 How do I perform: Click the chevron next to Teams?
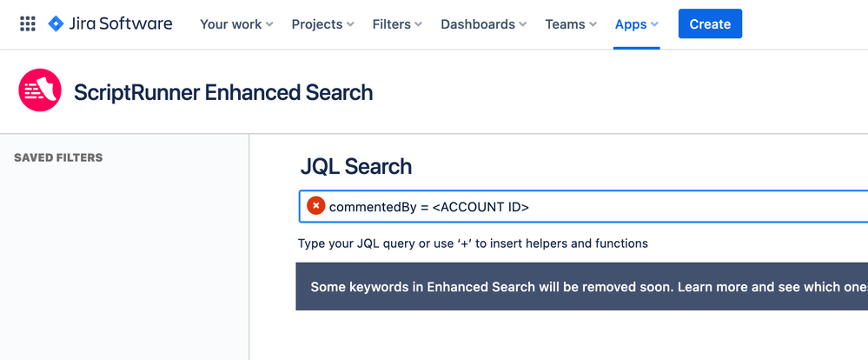pyautogui.click(x=593, y=25)
